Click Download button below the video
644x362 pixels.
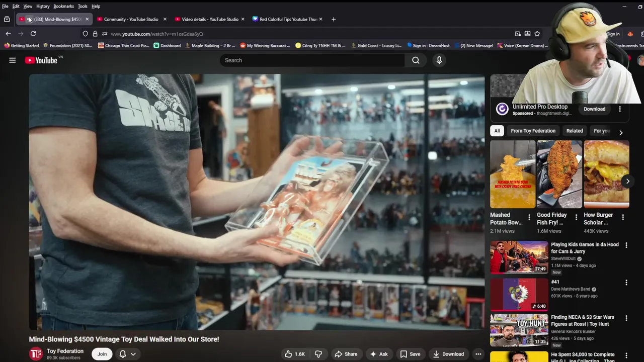pyautogui.click(x=448, y=354)
